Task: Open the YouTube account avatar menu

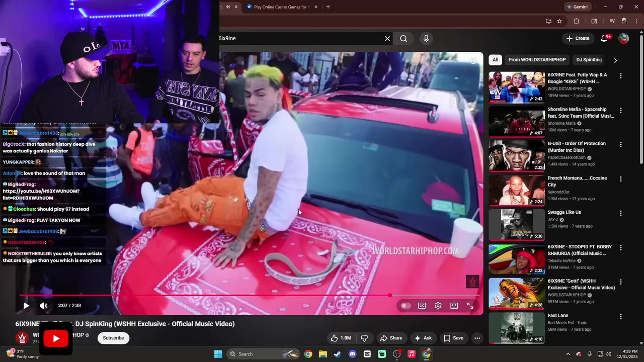Action: pyautogui.click(x=623, y=38)
